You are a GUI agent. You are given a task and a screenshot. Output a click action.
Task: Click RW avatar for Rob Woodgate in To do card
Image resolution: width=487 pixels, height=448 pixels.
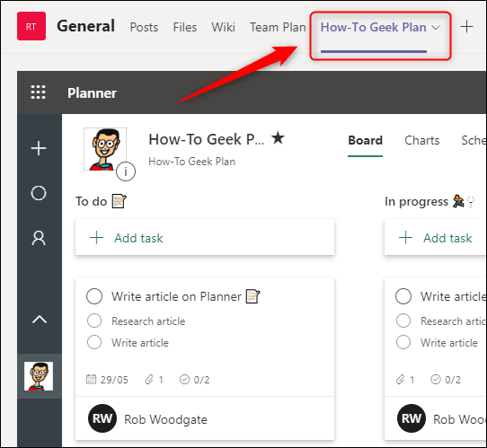pos(102,418)
